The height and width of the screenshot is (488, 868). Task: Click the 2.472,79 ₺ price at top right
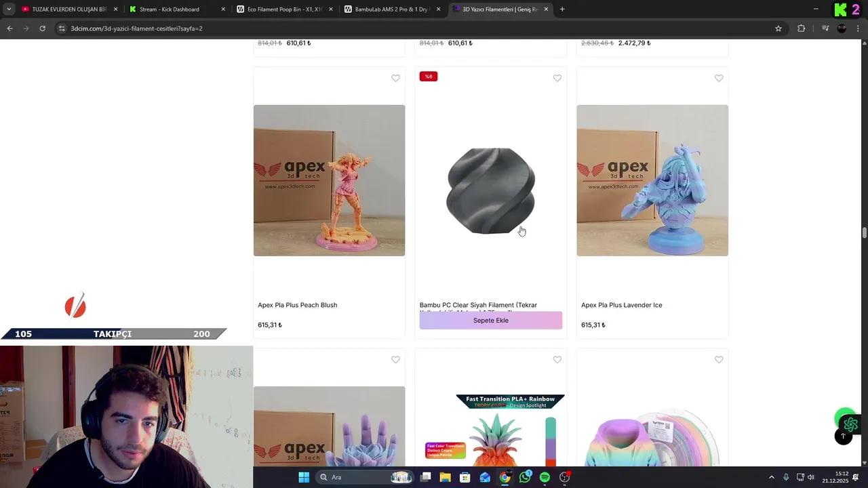[634, 43]
